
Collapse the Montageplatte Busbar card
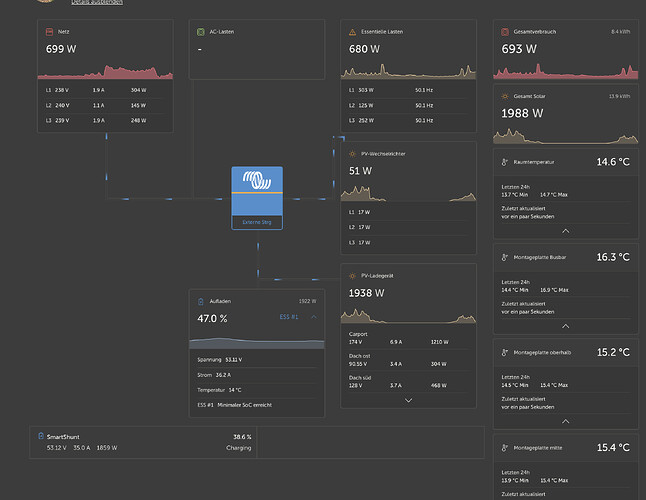[565, 325]
